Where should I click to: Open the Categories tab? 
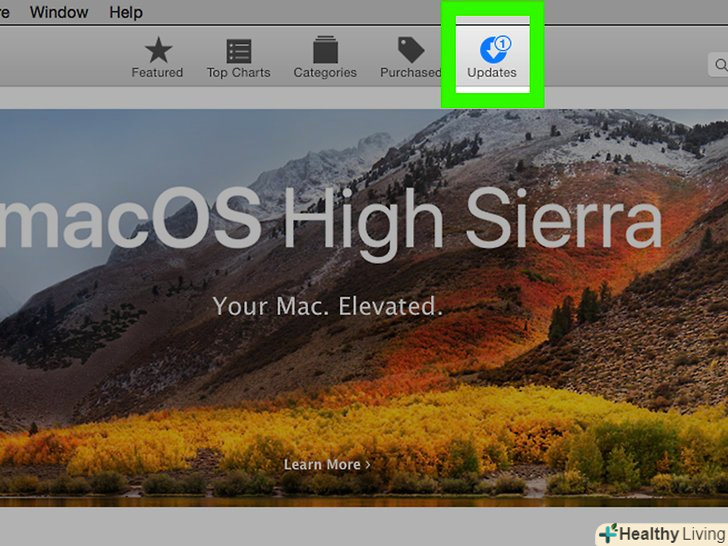click(325, 58)
